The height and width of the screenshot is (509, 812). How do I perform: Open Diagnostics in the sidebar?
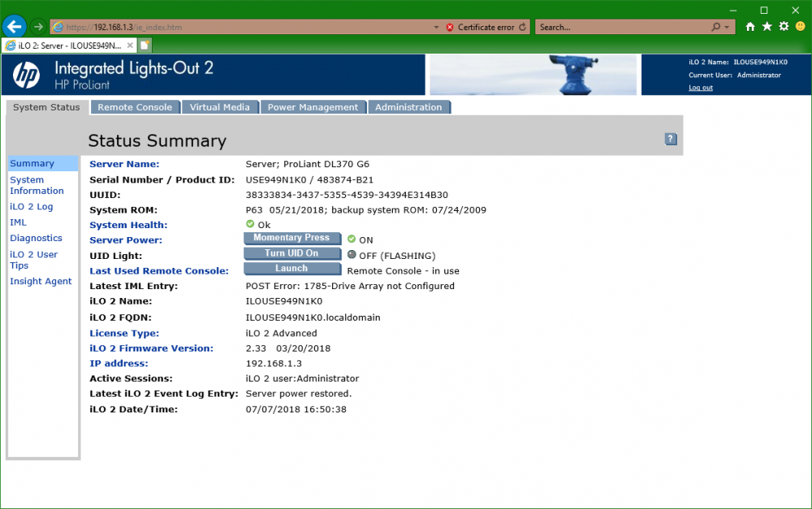(x=37, y=238)
